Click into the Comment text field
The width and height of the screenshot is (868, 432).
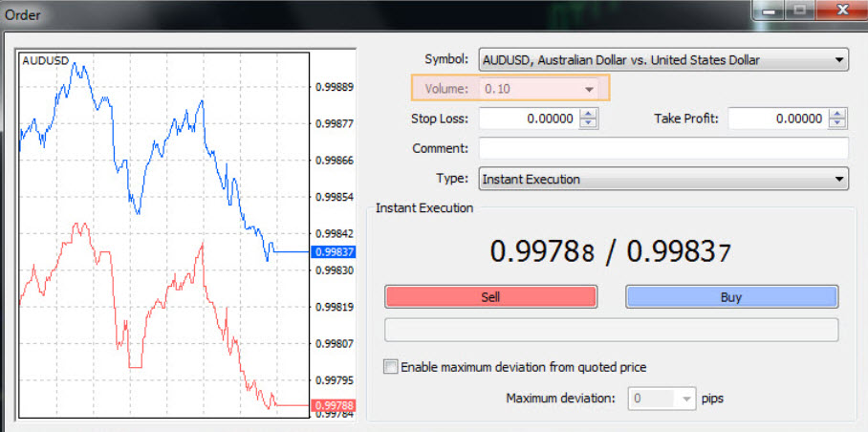(663, 148)
